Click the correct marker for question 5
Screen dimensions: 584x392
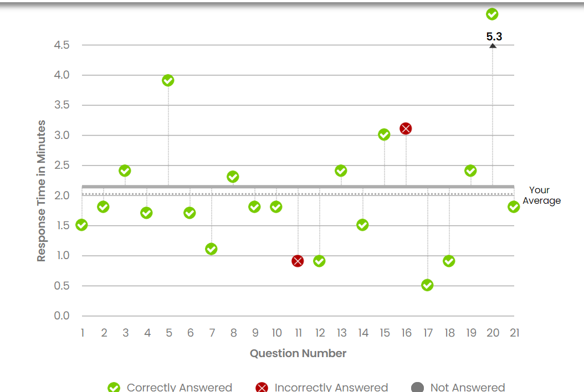pyautogui.click(x=168, y=81)
